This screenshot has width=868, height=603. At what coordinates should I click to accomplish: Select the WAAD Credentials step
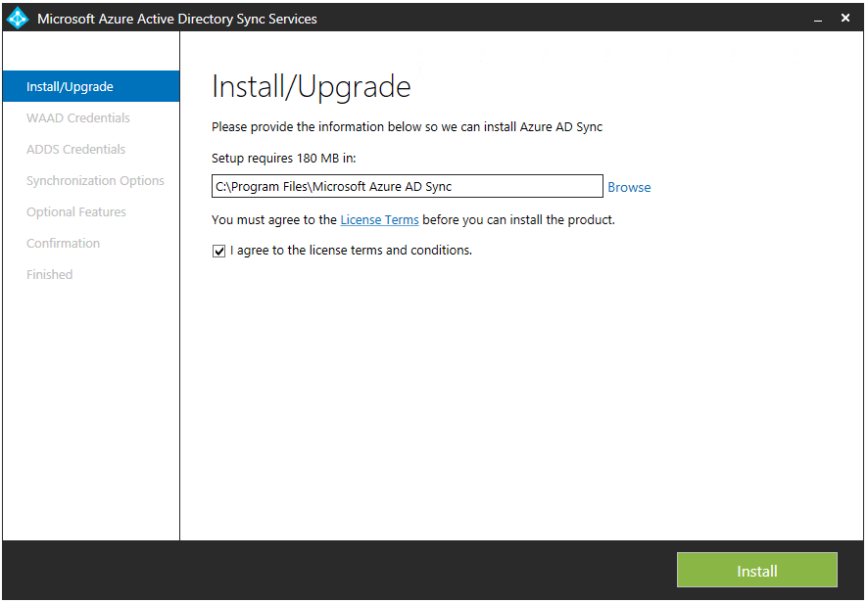[78, 117]
